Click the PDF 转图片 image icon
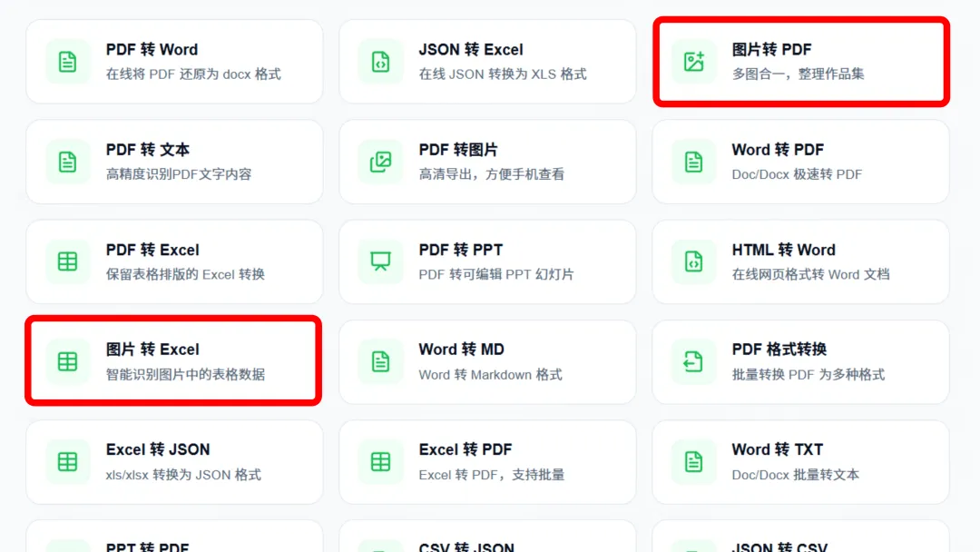Screen dimensions: 980x552 [x=380, y=162]
